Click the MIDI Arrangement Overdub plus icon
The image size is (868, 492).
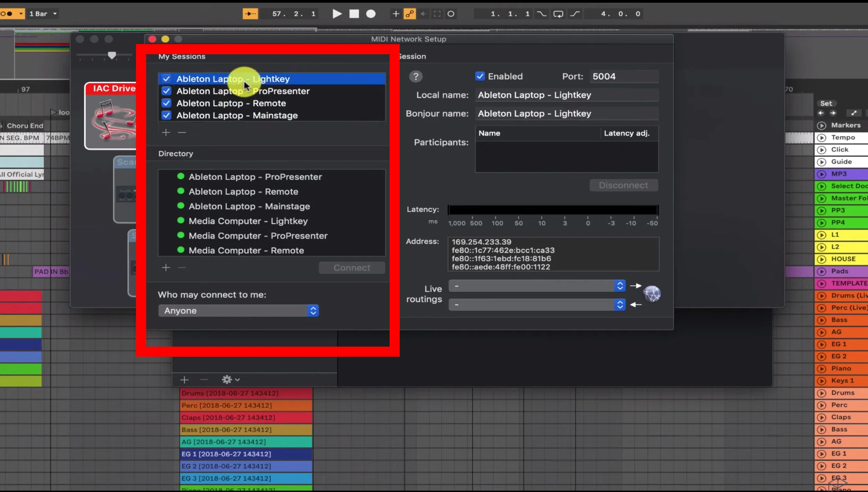(x=396, y=14)
